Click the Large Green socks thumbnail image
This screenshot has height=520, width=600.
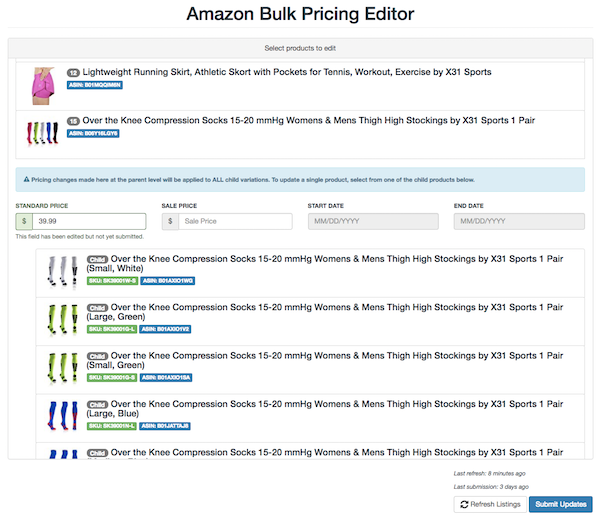tap(63, 320)
